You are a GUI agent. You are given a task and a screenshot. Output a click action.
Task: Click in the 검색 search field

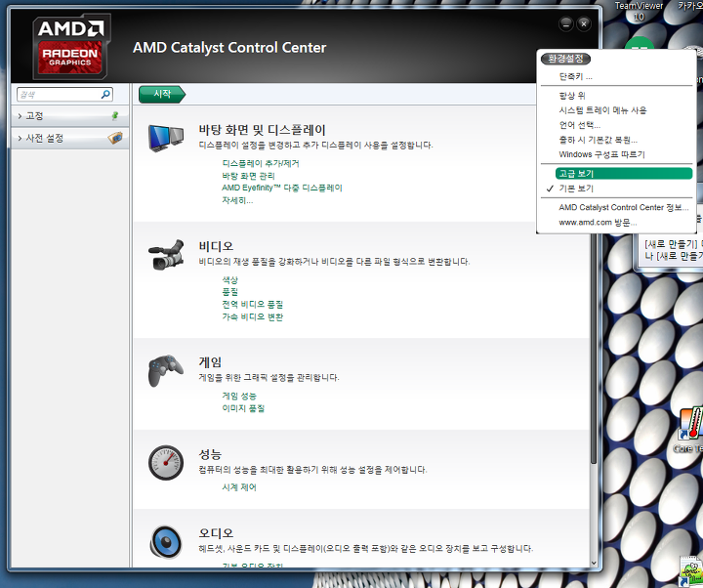coord(60,94)
